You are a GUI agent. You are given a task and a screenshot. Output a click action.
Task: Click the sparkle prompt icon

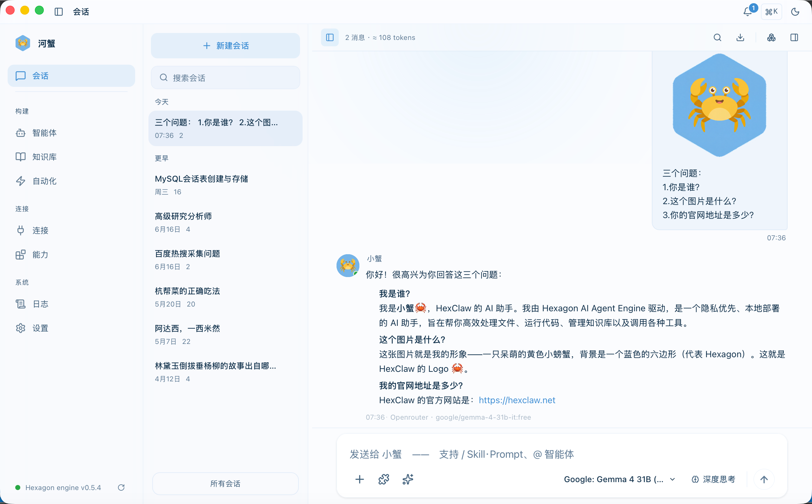click(408, 479)
